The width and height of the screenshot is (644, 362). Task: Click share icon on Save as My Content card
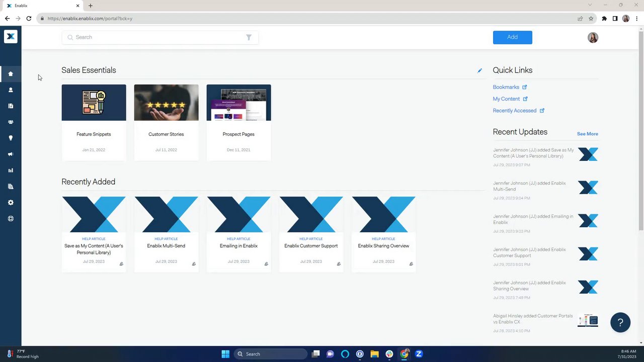[x=121, y=264]
